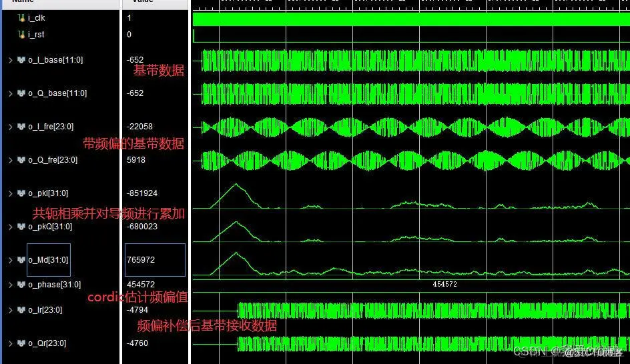Click the i_clk solid green waveform
This screenshot has width=630, height=364.
411,19
